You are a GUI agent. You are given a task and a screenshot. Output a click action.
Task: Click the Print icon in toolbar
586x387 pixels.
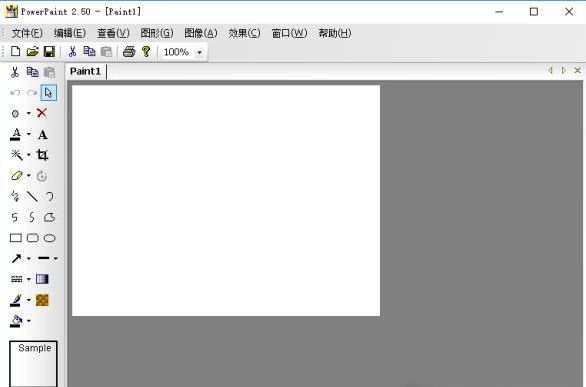tap(129, 52)
